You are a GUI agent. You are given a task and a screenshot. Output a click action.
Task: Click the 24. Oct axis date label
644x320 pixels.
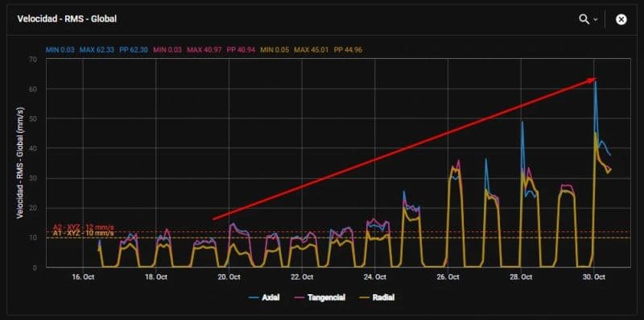374,277
